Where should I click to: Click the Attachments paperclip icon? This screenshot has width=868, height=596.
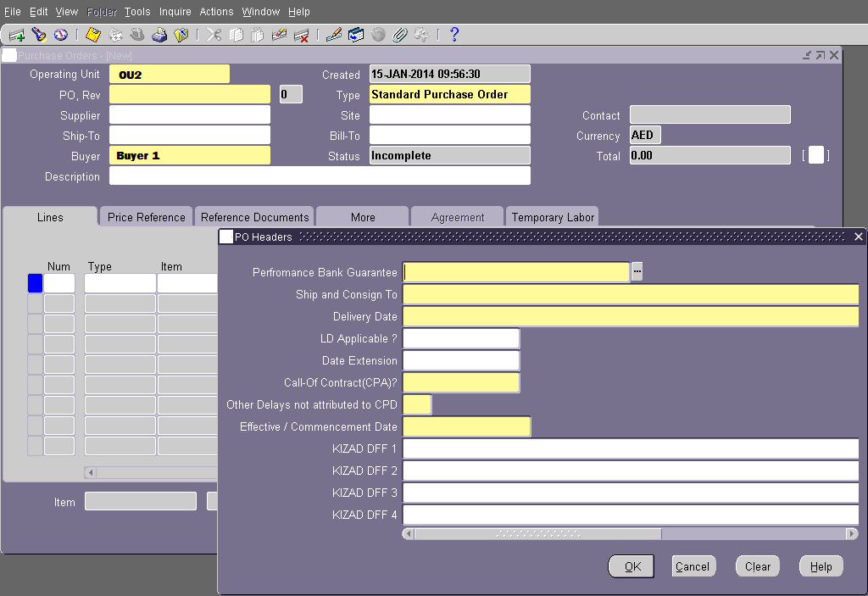[398, 34]
